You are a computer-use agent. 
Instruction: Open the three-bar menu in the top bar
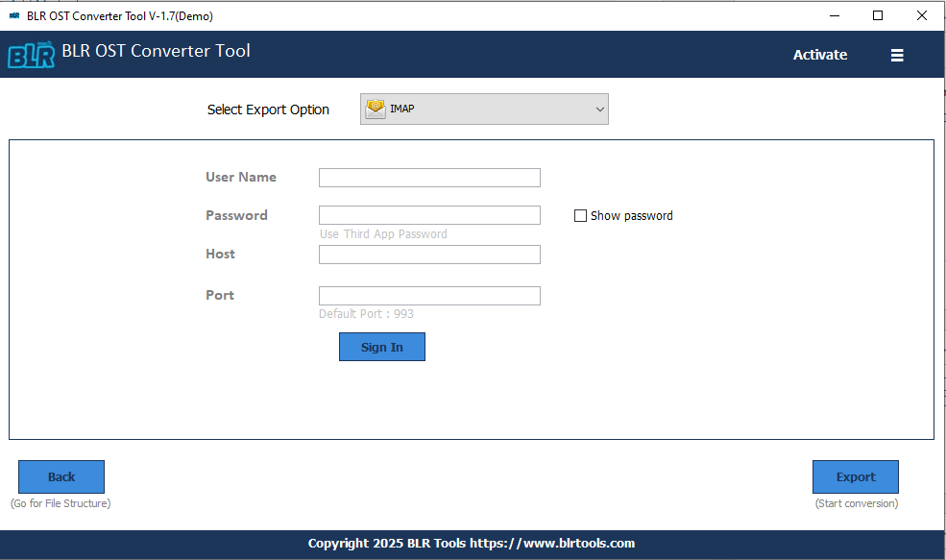click(897, 55)
